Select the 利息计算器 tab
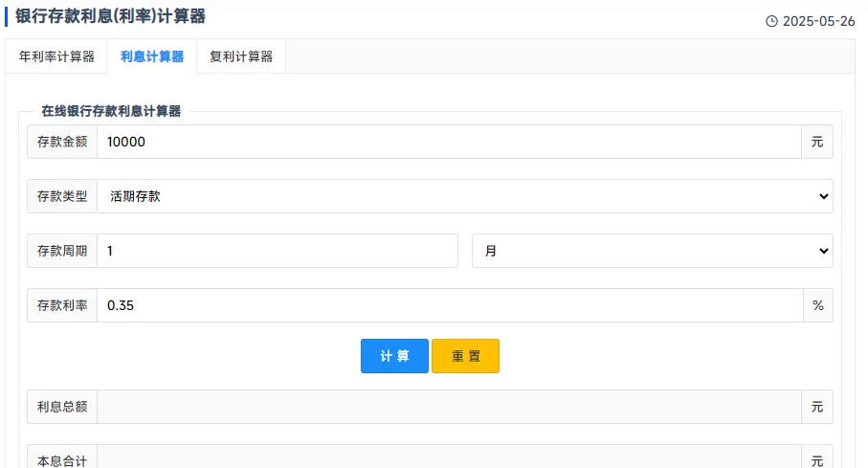The image size is (868, 468). tap(152, 56)
